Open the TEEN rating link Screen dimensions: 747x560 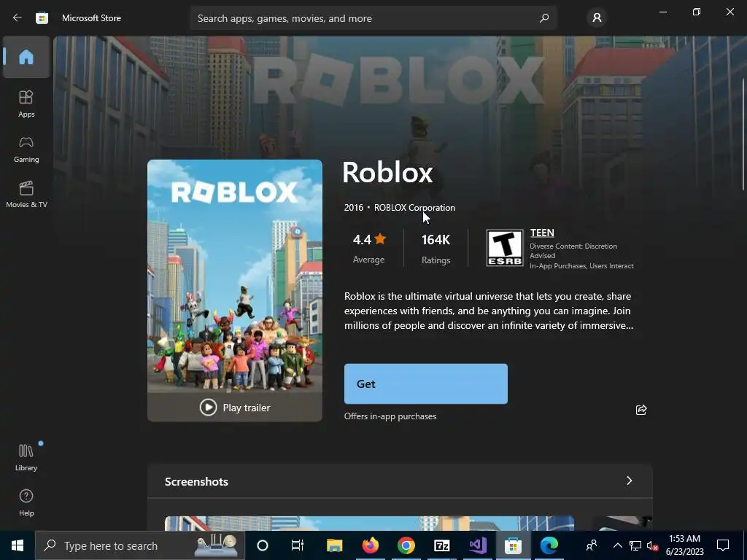click(x=542, y=233)
